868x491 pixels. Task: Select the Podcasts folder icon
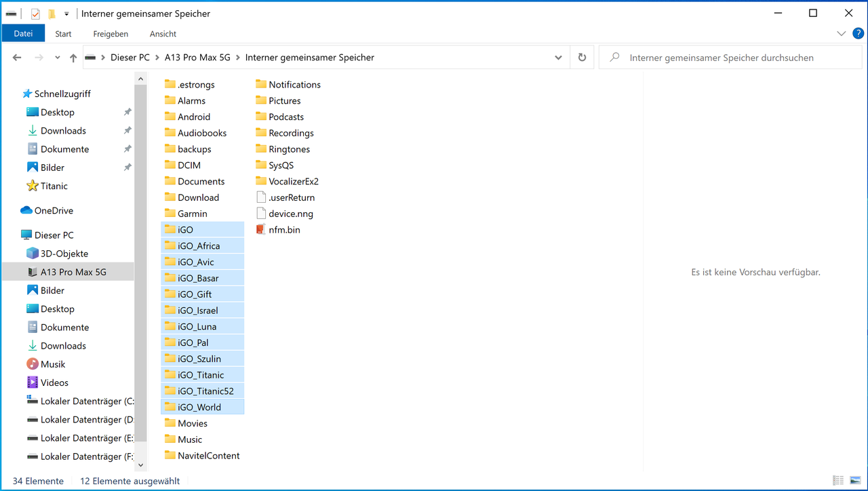pos(261,117)
